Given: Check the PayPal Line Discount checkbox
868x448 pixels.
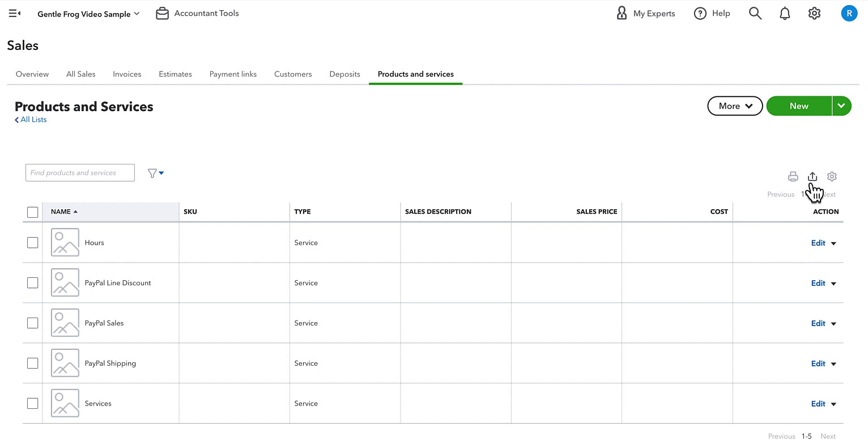Looking at the screenshot, I should (32, 283).
